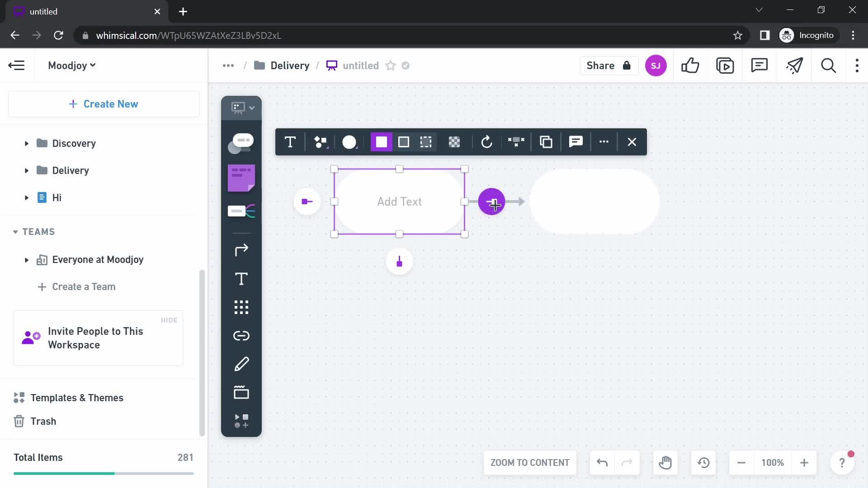Image resolution: width=868 pixels, height=488 pixels.
Task: Duplicate the selected shape
Action: pos(546,142)
